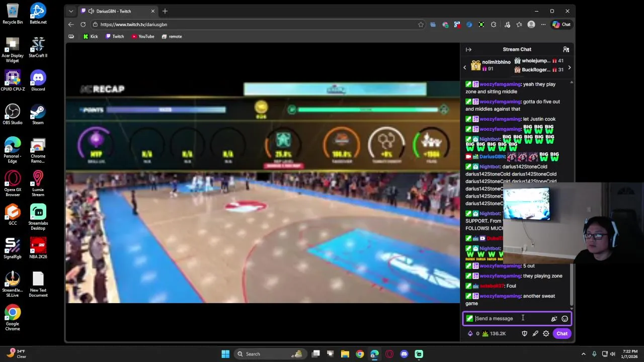This screenshot has height=362, width=644.
Task: Open File Explorer from taskbar
Action: coord(345,354)
